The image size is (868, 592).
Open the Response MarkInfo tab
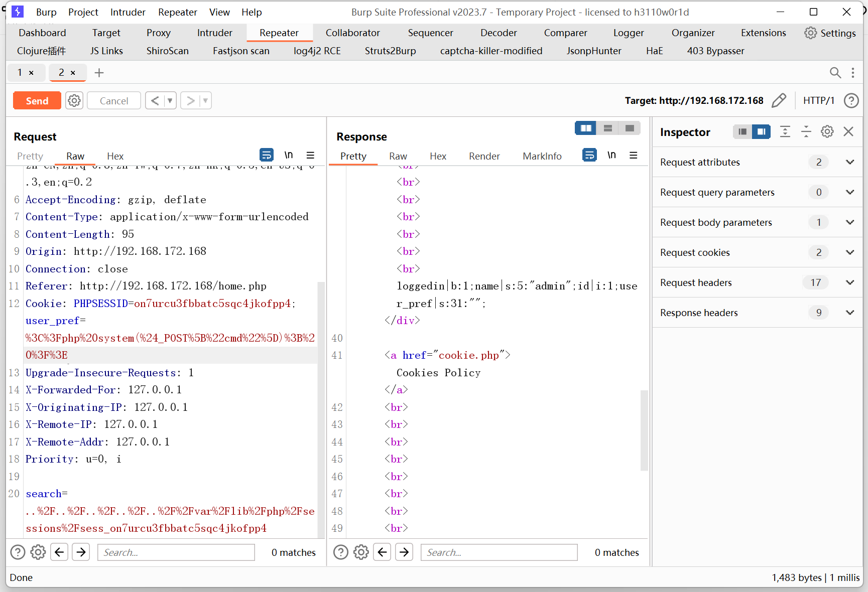pyautogui.click(x=542, y=156)
